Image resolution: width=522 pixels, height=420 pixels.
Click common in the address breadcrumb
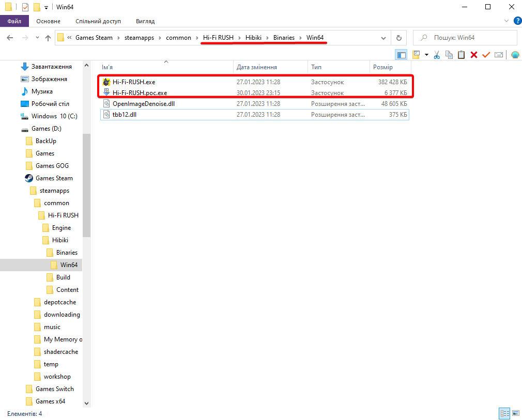(x=178, y=38)
